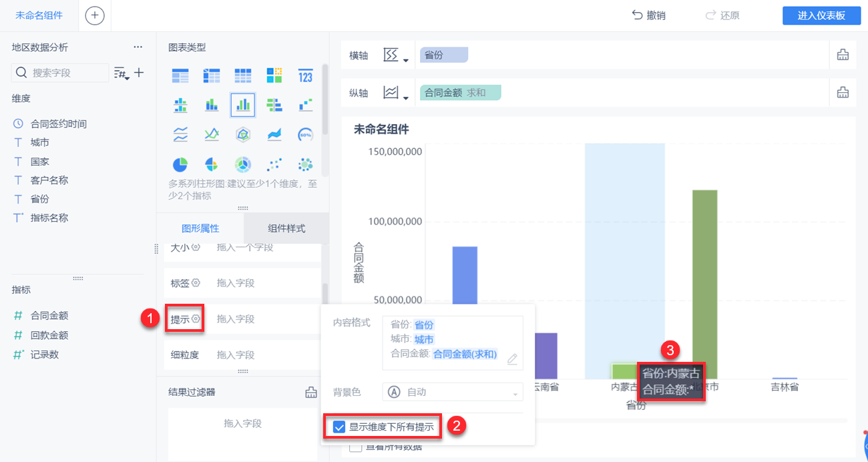Select the cross table chart type

212,75
